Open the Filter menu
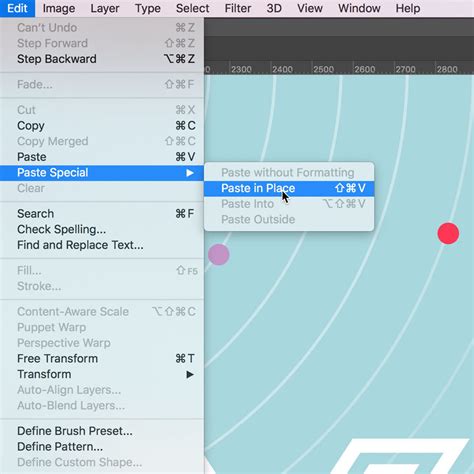This screenshot has height=474, width=474. click(x=238, y=8)
